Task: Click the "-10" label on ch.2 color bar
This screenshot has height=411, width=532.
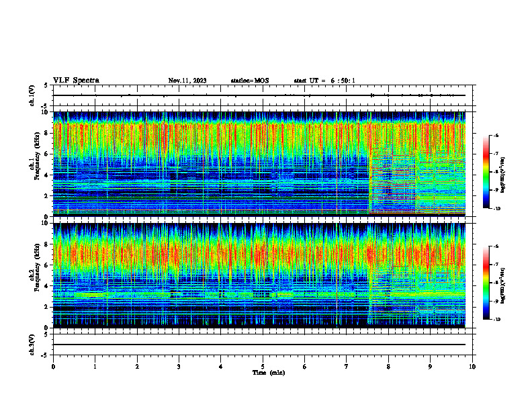Action: click(x=497, y=320)
